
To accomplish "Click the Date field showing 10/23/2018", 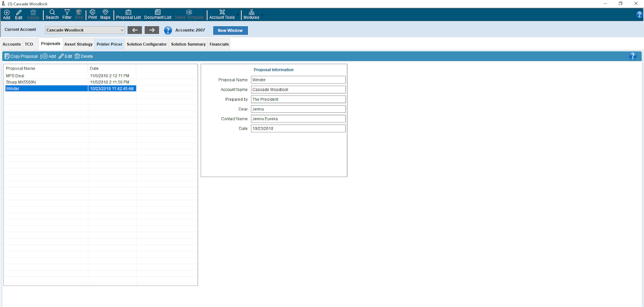I will tap(298, 129).
